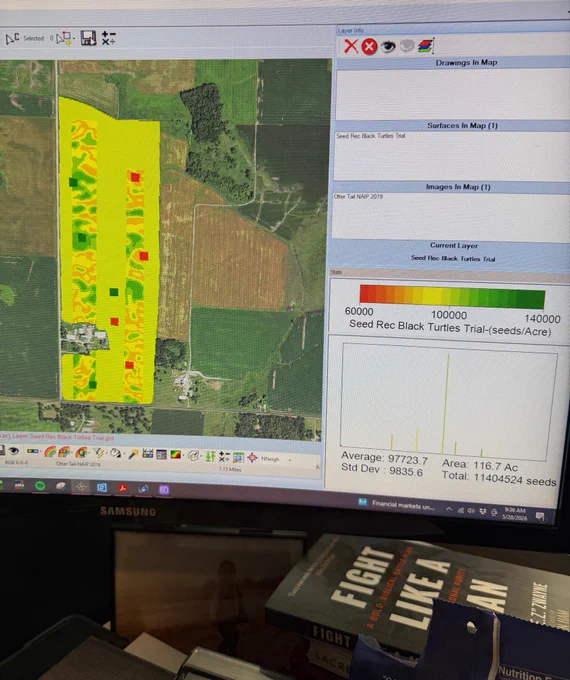570x680 pixels.
Task: Click the '1.13 Miles' scale text
Action: [x=229, y=469]
